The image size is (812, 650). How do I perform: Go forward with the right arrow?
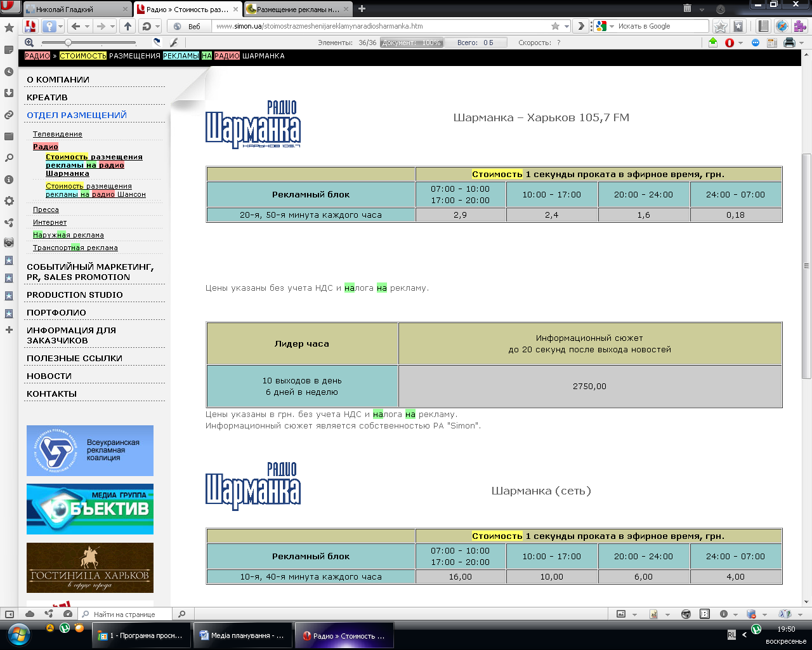point(100,26)
